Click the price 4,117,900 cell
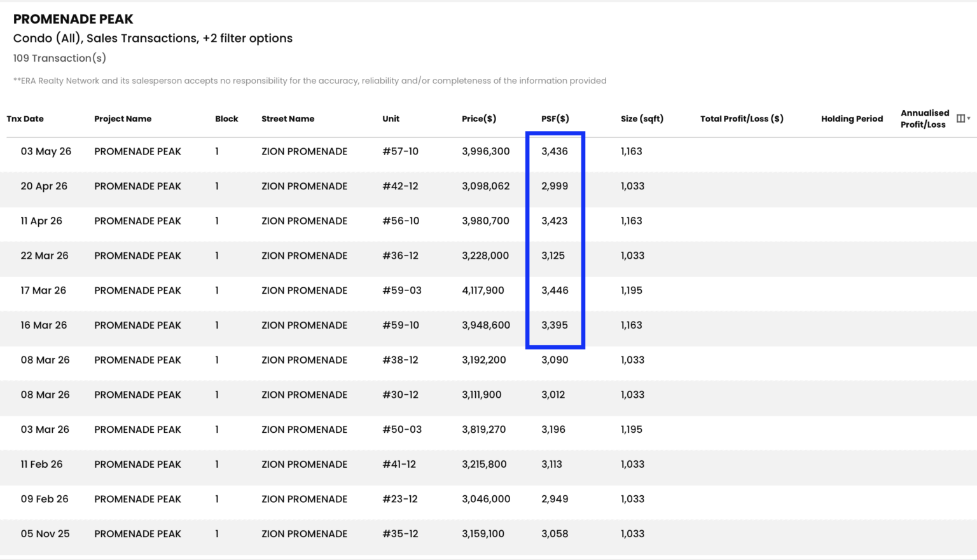977x560 pixels. tap(483, 290)
